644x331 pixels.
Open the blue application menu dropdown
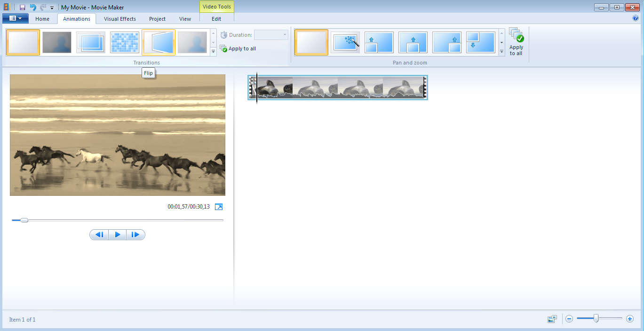pos(16,18)
